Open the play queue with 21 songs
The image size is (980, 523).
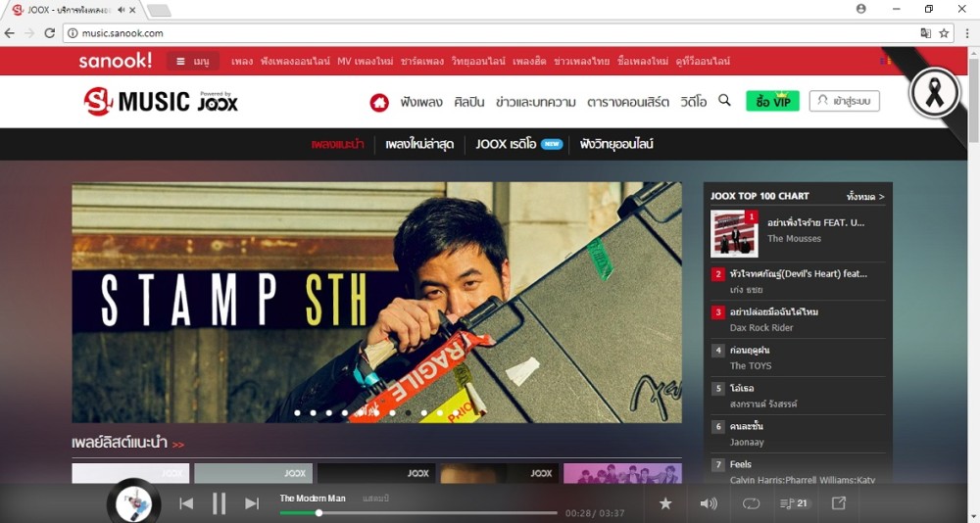pos(794,503)
